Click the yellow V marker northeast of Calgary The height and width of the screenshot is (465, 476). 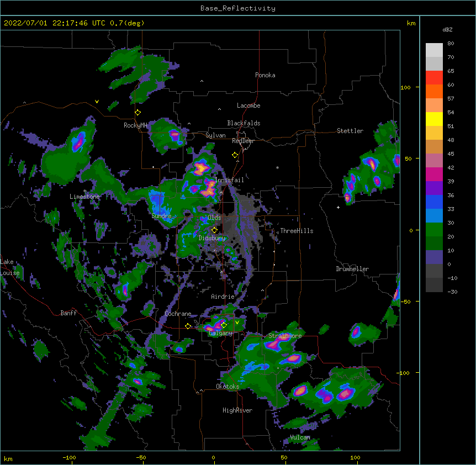pyautogui.click(x=237, y=323)
